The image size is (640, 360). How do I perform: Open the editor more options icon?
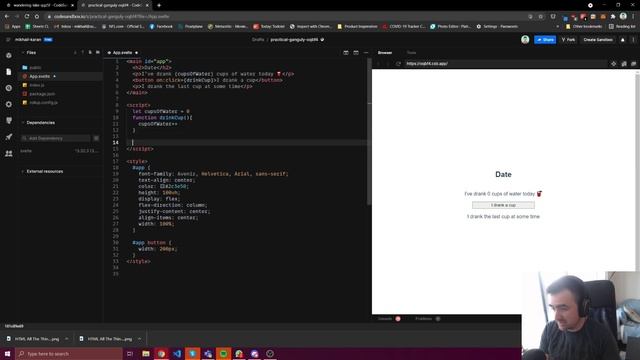point(366,53)
